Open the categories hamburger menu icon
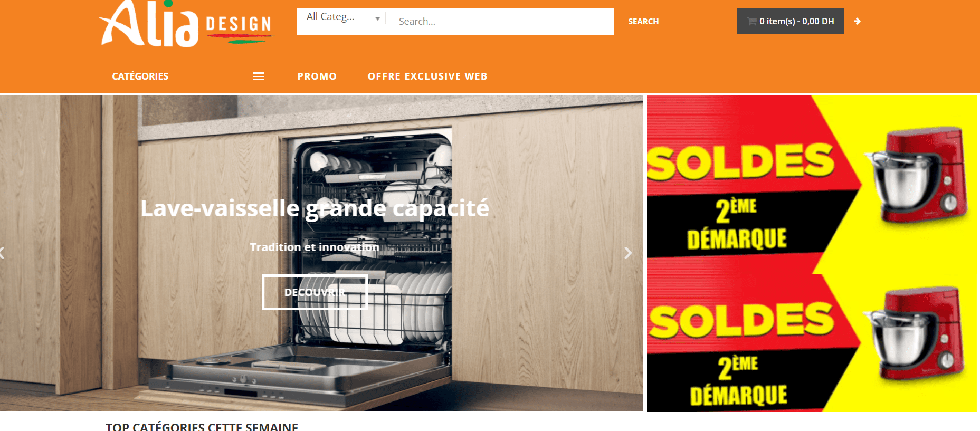The image size is (980, 431). tap(259, 76)
